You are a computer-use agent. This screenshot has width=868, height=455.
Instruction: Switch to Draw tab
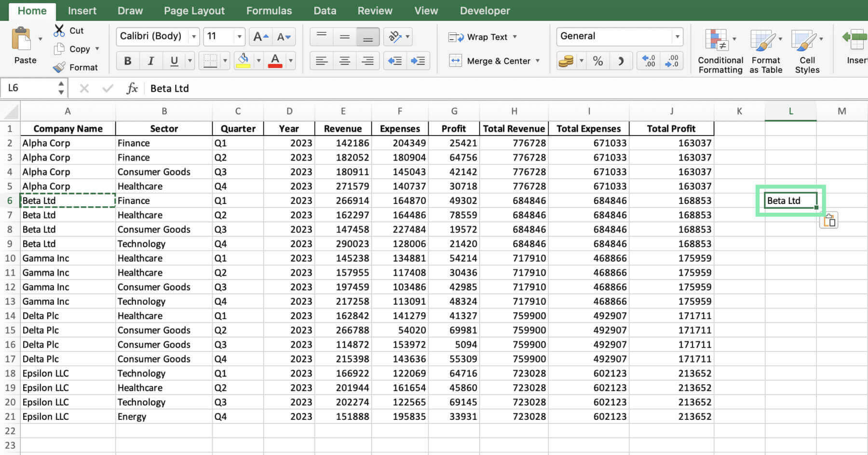coord(130,11)
